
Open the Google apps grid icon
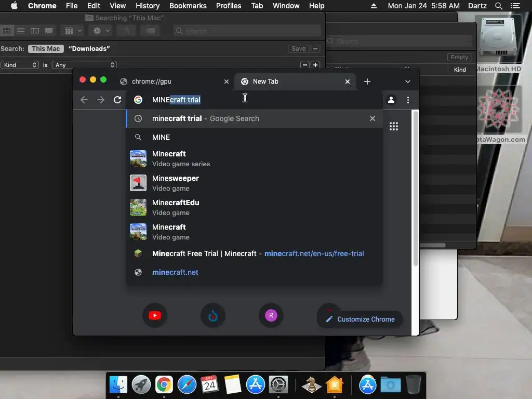pos(394,126)
